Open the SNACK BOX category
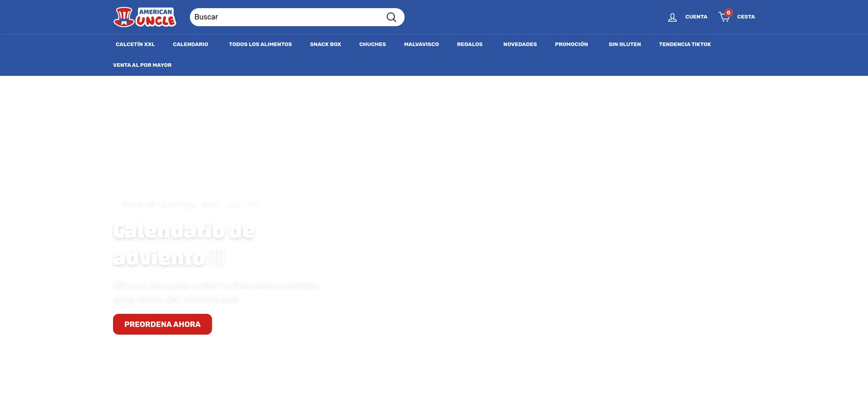This screenshot has height=401, width=868. [x=325, y=44]
